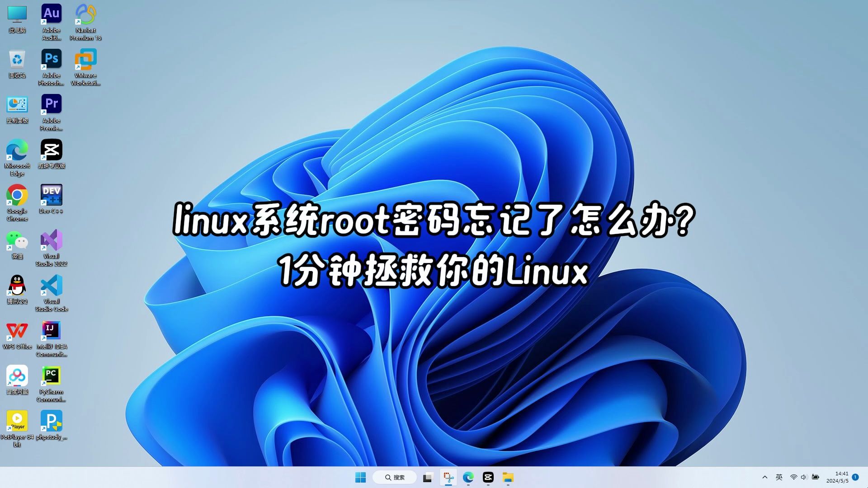Launch 剪映专业版 from the desktop
Viewport: 868px width, 488px height.
(x=51, y=150)
